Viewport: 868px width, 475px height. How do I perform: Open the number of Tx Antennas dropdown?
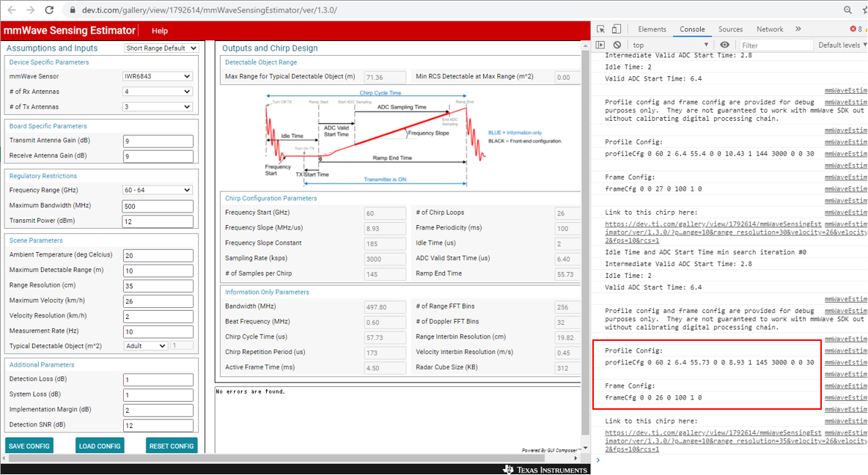pos(157,107)
